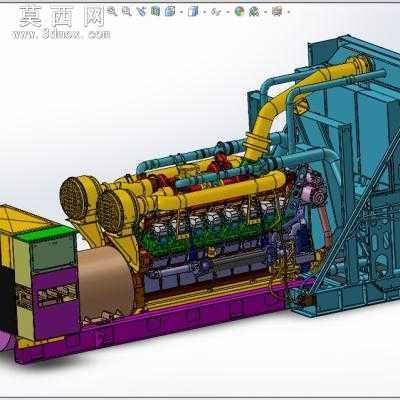Toggle the Section View tool
Screen dimensions: 400x400
(x=155, y=12)
